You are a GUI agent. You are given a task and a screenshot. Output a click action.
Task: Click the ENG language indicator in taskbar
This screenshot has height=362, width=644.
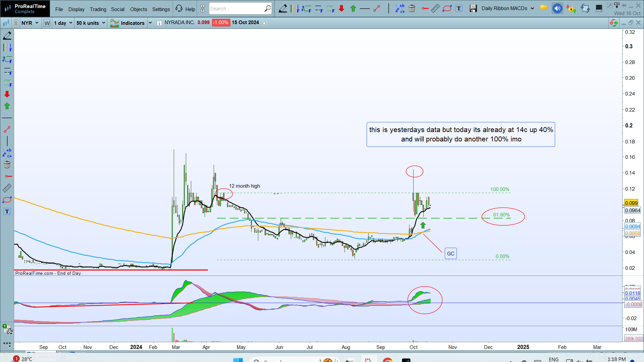point(554,359)
